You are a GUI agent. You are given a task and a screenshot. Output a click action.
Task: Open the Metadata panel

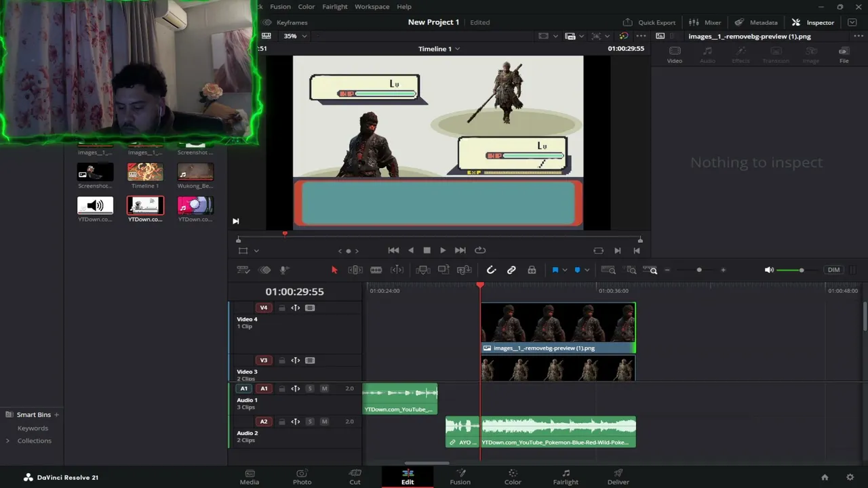(756, 22)
